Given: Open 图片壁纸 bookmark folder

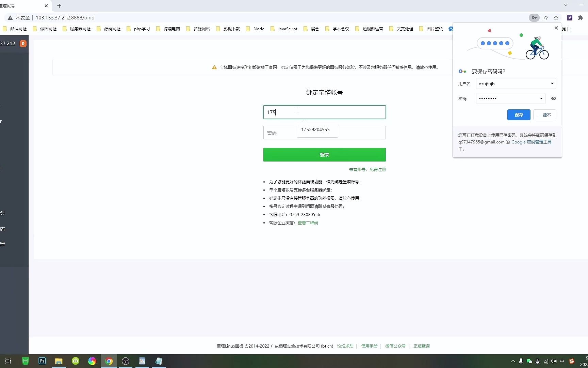Looking at the screenshot, I should pyautogui.click(x=431, y=29).
